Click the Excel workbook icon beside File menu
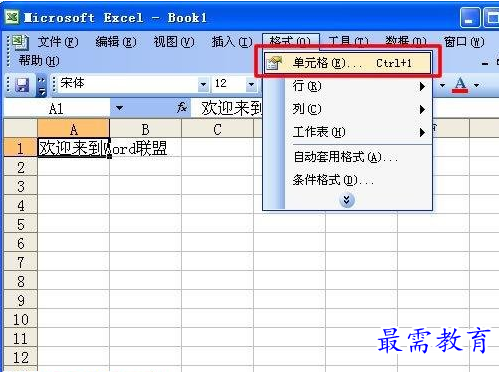Screen dimensions: 499x372 click(20, 42)
